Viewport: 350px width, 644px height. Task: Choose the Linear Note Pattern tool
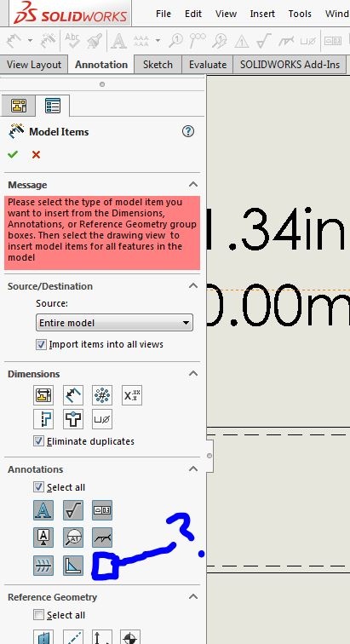point(141,41)
